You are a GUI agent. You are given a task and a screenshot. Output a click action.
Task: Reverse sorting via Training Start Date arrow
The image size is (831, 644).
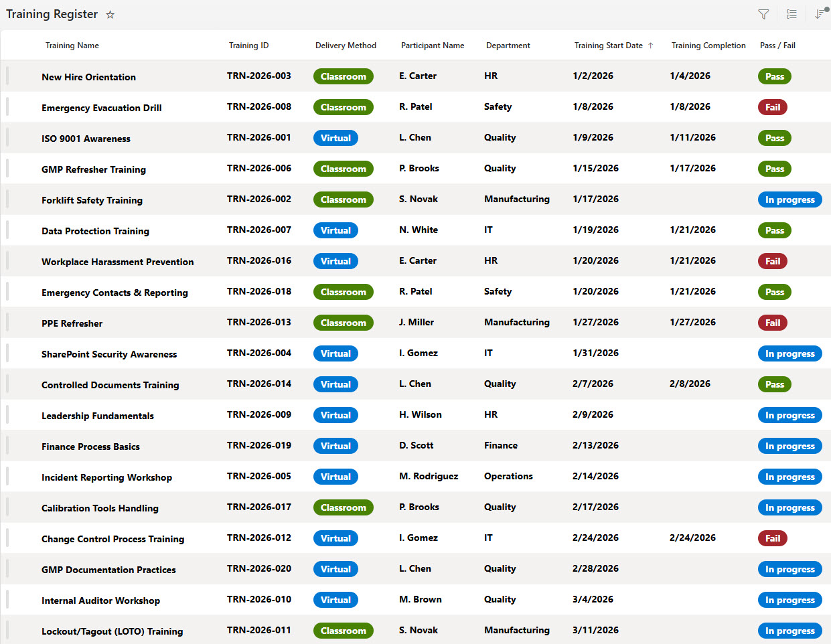pos(650,45)
